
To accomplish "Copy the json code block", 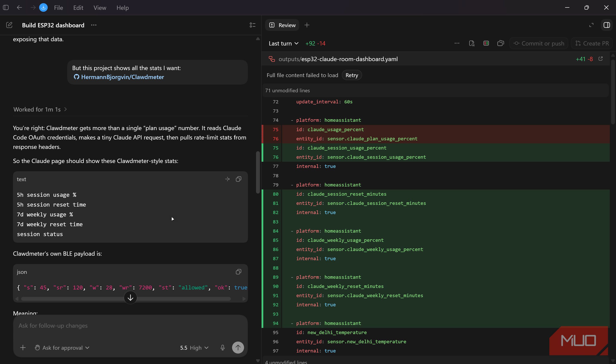I will pyautogui.click(x=239, y=272).
